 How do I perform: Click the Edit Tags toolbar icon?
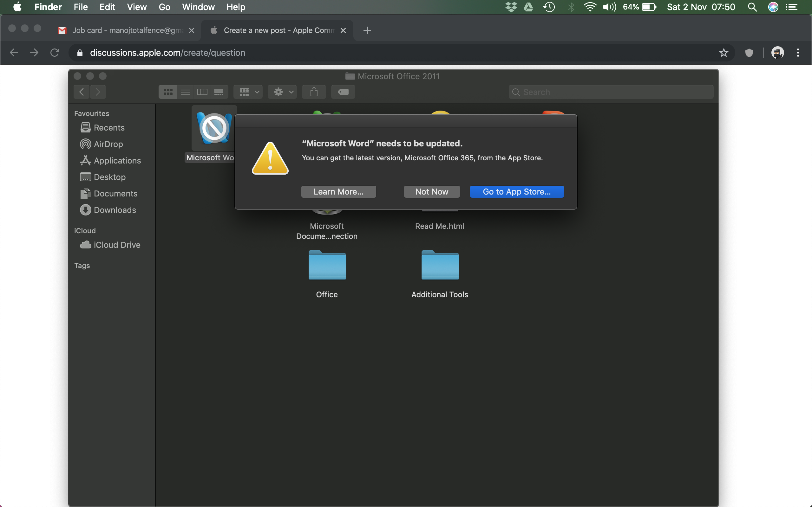click(x=343, y=92)
